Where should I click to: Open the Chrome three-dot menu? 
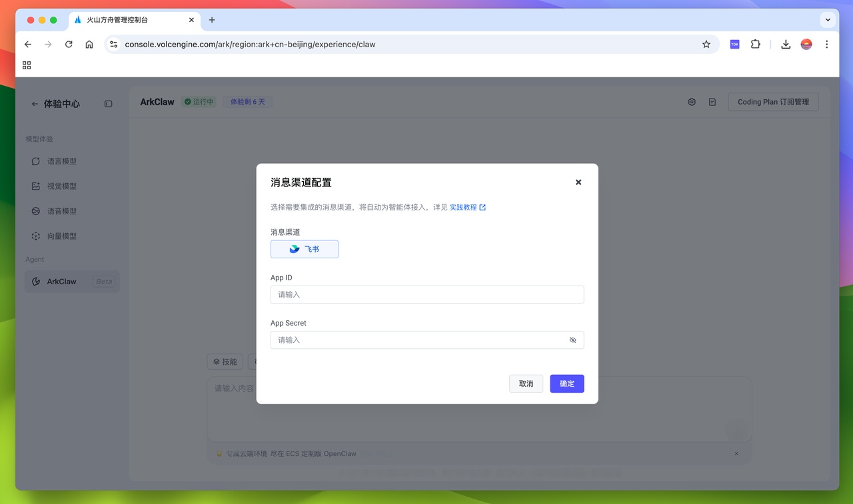(826, 44)
